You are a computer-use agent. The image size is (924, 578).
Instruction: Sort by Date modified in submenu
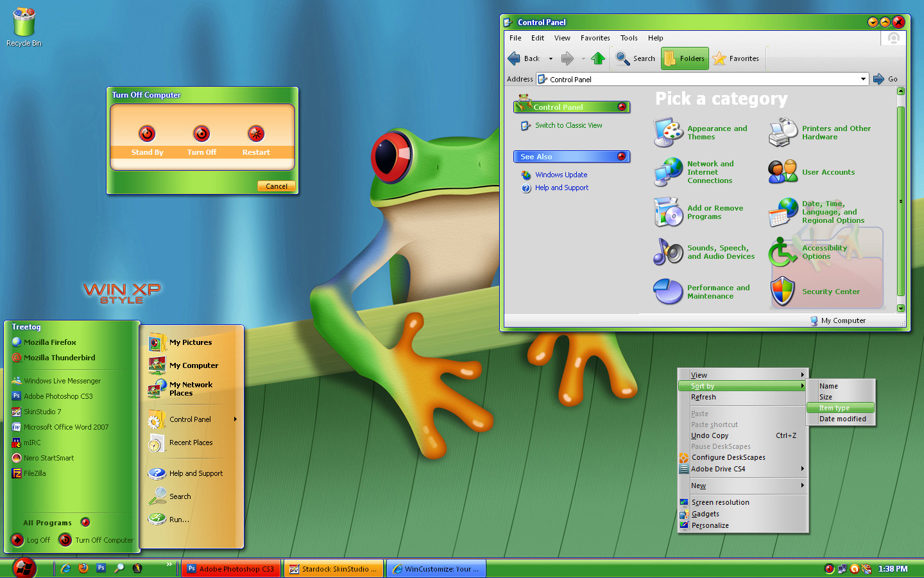pos(841,419)
